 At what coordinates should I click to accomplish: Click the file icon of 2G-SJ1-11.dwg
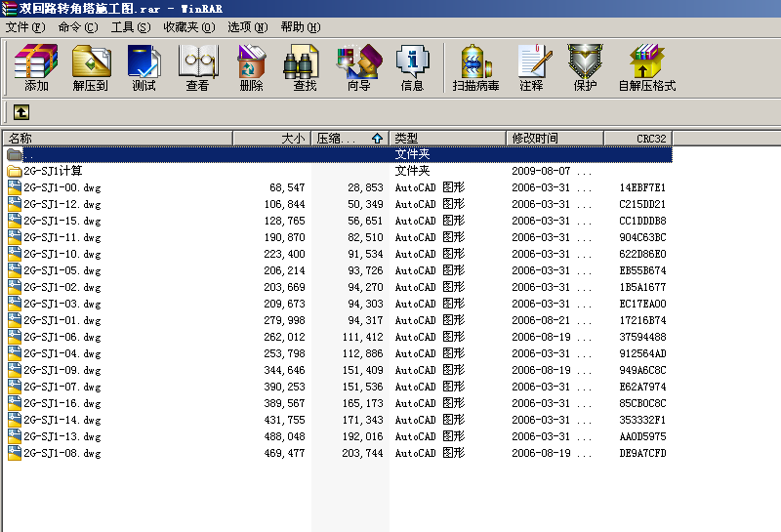click(15, 237)
